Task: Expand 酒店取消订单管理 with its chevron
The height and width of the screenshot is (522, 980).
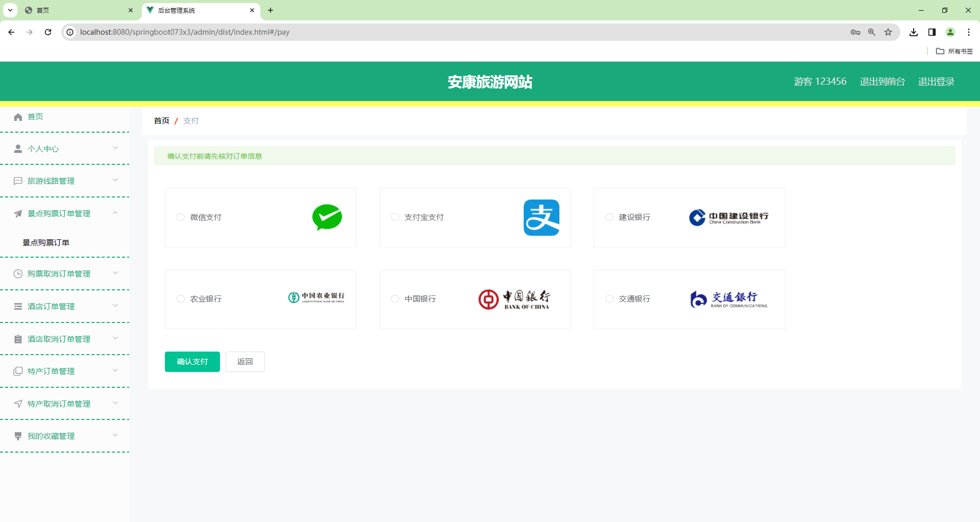Action: tap(115, 338)
